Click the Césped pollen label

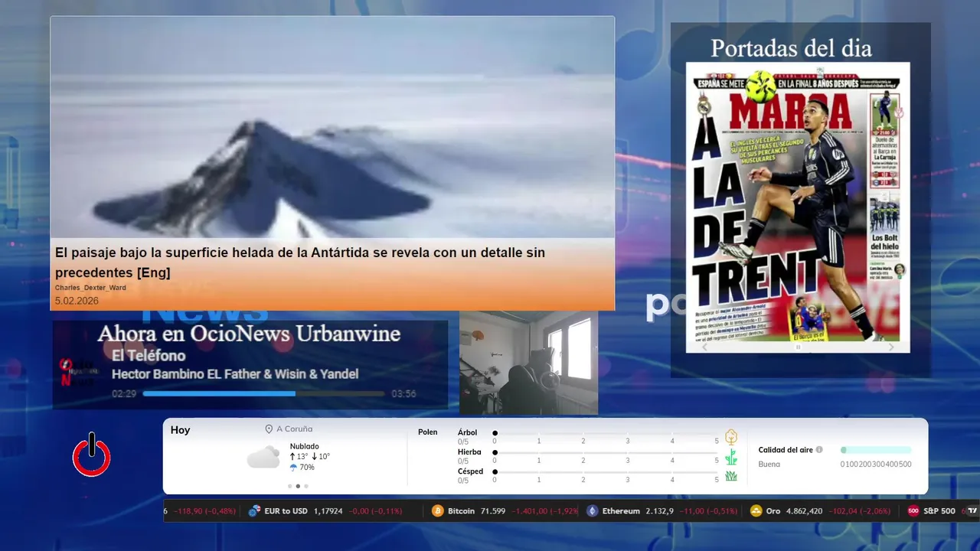[x=470, y=471]
